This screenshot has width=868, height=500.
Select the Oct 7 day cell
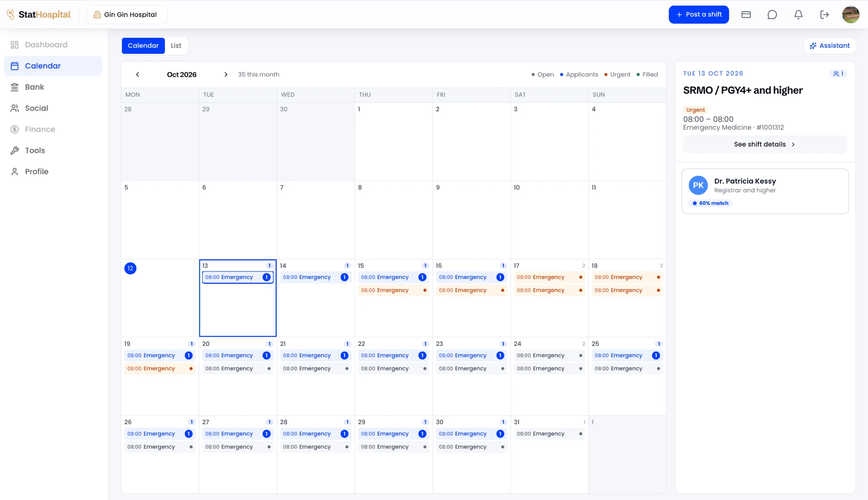click(316, 220)
